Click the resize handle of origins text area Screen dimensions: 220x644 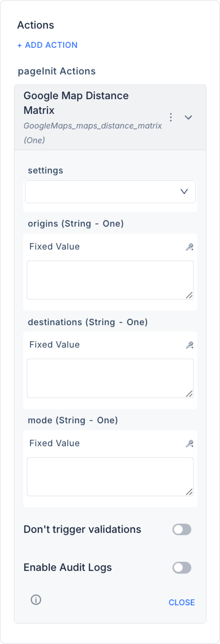tap(189, 295)
